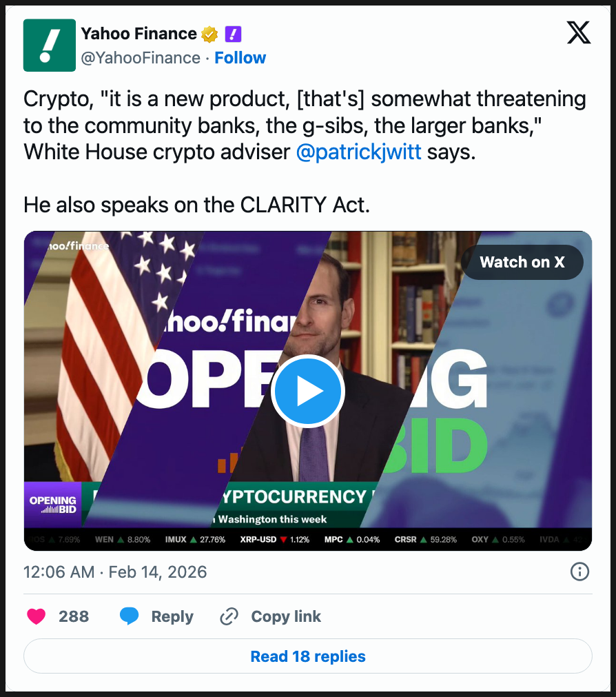The height and width of the screenshot is (697, 616).
Task: Click the Reply text label
Action: (172, 616)
